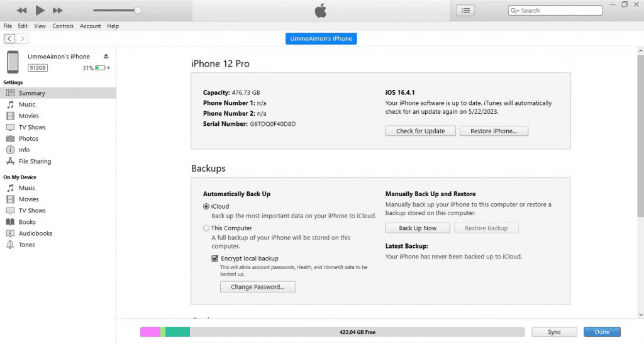Screen dimensions: 644x344
Task: Open the list view icon near search
Action: point(465,11)
